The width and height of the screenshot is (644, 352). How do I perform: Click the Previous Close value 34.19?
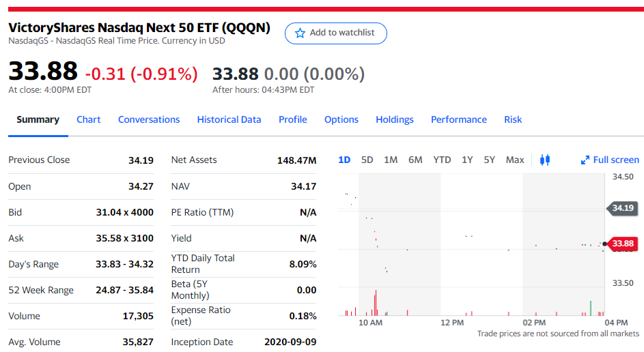[141, 160]
